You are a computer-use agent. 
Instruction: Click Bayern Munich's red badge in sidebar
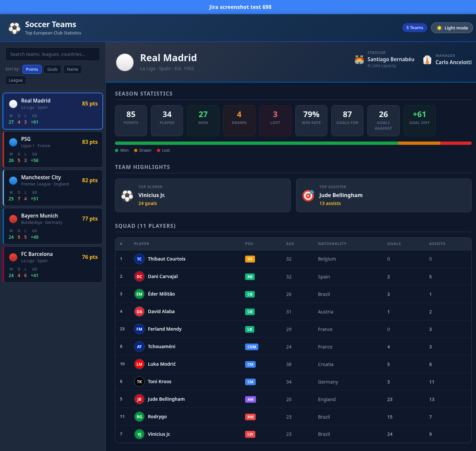point(13,219)
